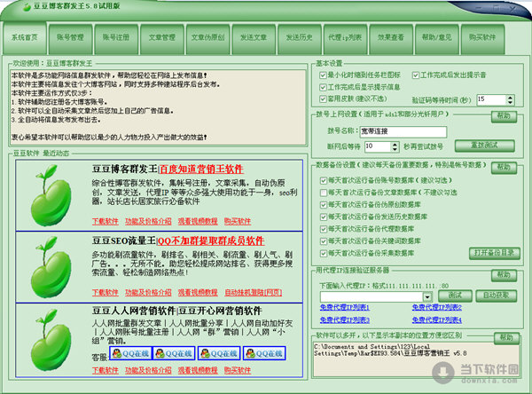Click the green bean logo beside 豆豆SEO流量王
Screen dimensions: 532x394
50,268
